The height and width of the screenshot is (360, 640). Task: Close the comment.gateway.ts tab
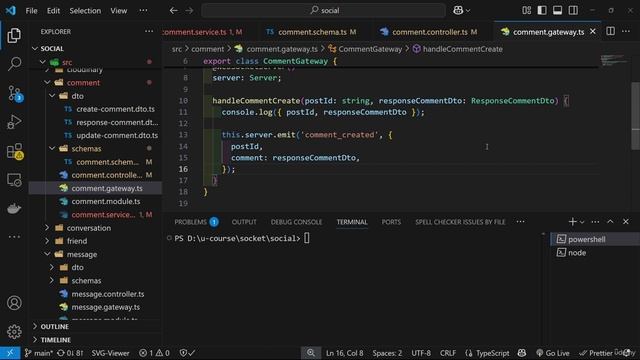593,31
